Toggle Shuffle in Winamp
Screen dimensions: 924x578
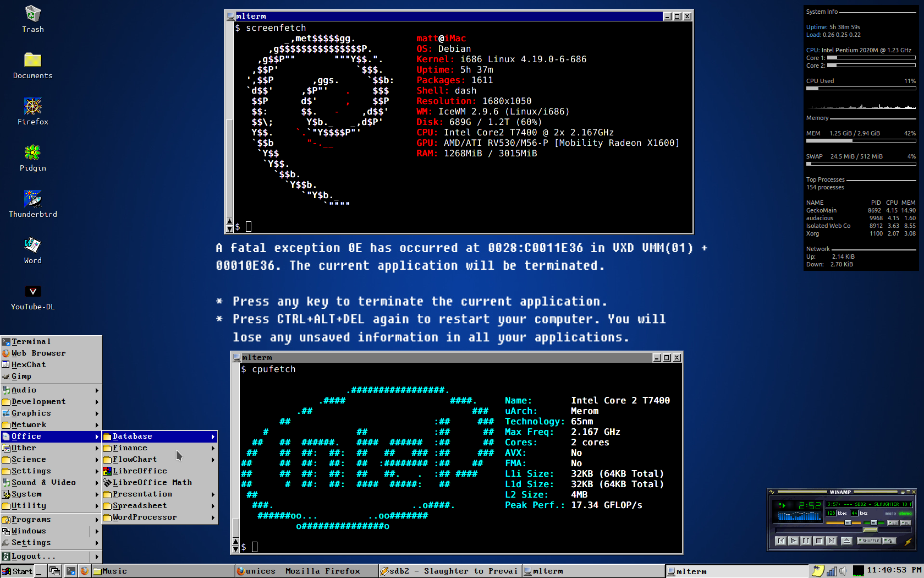pyautogui.click(x=869, y=541)
